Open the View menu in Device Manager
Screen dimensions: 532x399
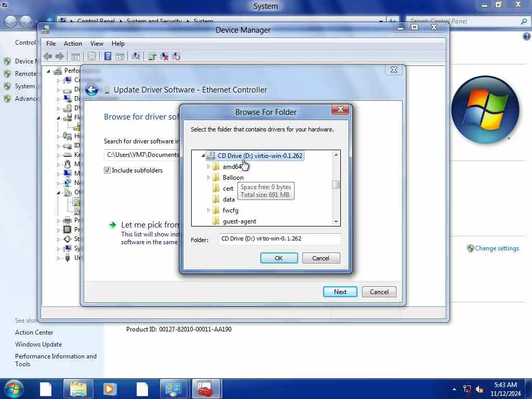click(97, 44)
